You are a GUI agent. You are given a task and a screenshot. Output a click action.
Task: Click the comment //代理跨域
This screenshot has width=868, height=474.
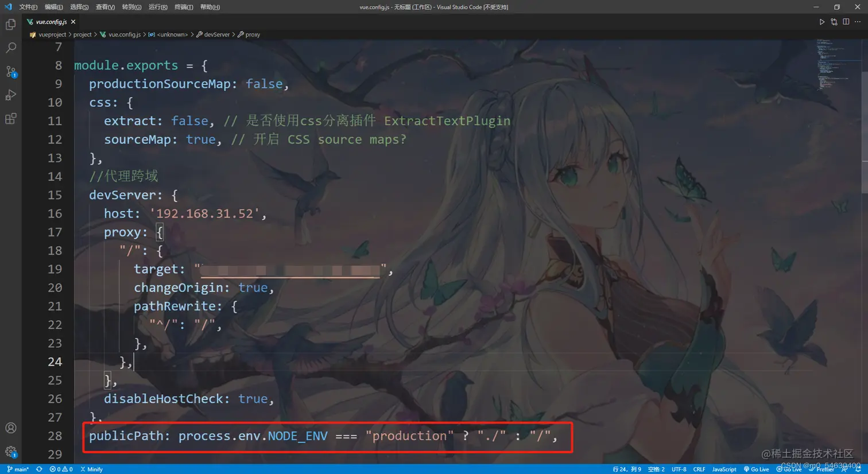pos(123,176)
